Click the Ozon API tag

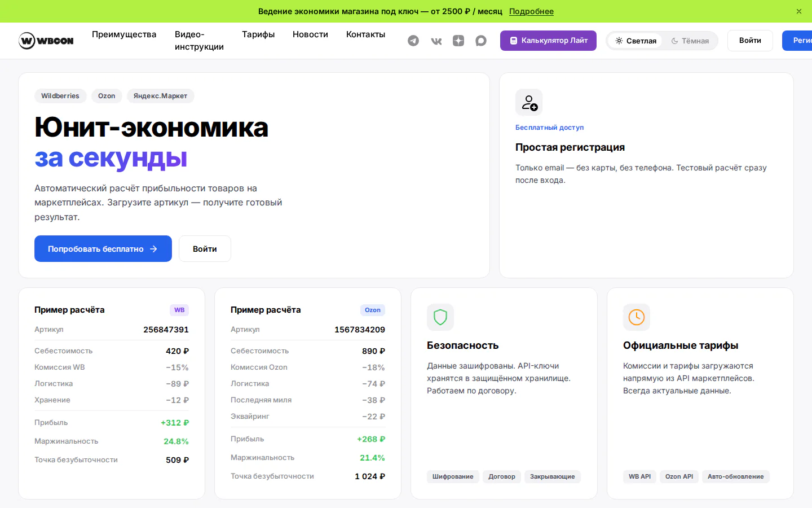pos(679,476)
